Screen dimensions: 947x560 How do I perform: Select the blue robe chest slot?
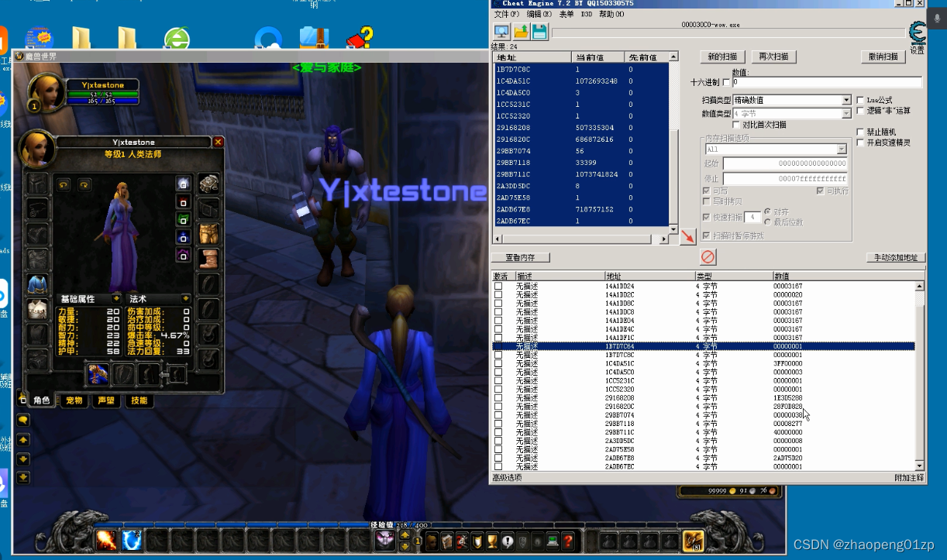click(38, 285)
